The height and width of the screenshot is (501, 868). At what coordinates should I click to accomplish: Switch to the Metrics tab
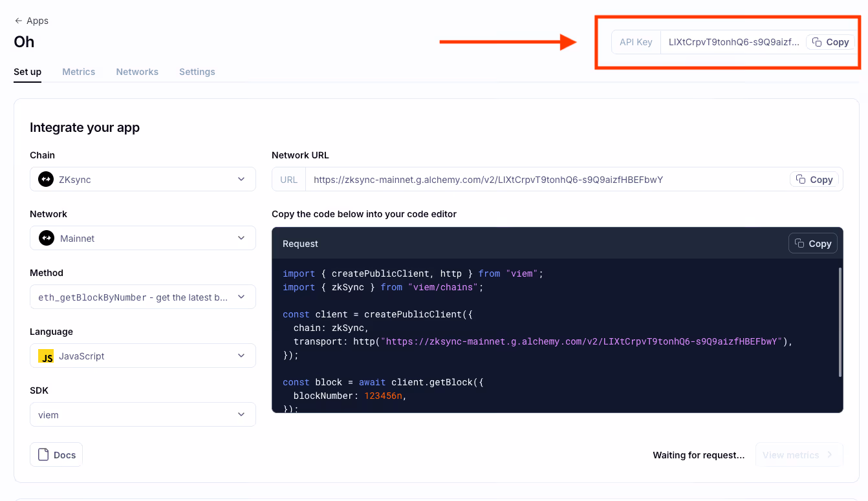click(x=79, y=72)
